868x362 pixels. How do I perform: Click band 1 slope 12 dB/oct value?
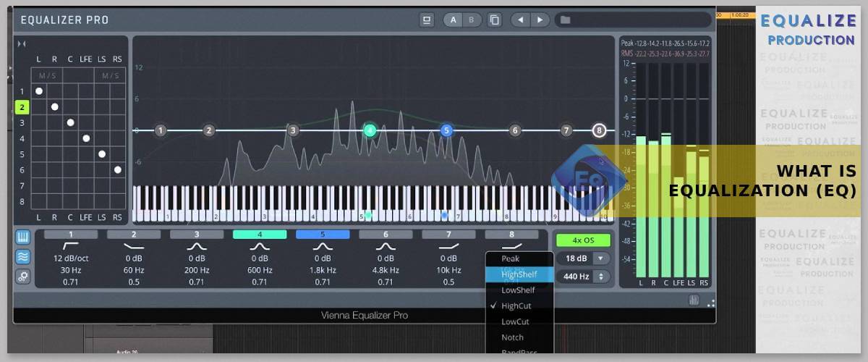pyautogui.click(x=71, y=258)
